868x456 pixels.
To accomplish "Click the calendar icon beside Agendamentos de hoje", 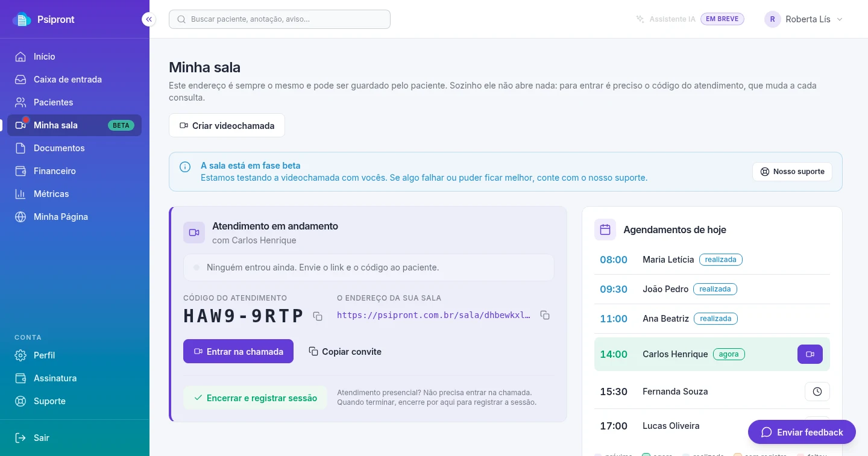I will [x=605, y=230].
